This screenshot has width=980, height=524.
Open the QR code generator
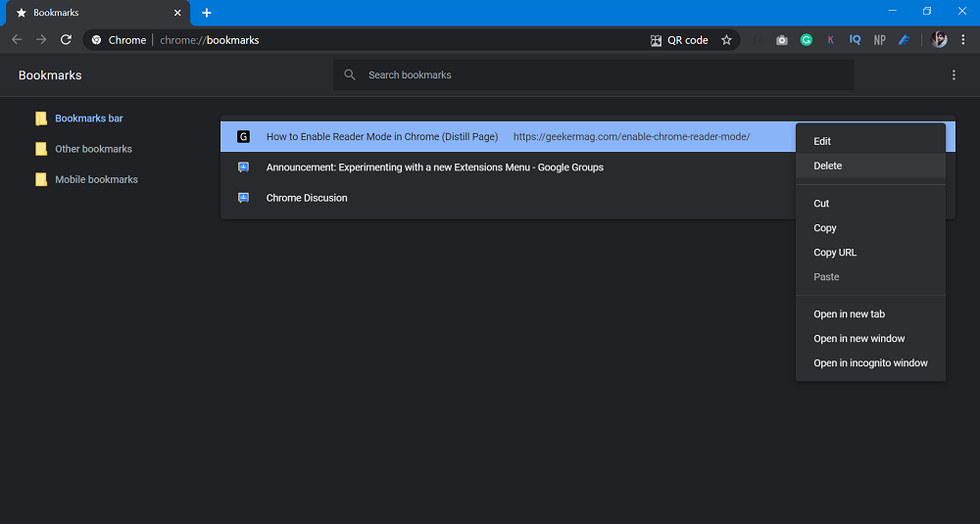pyautogui.click(x=679, y=40)
